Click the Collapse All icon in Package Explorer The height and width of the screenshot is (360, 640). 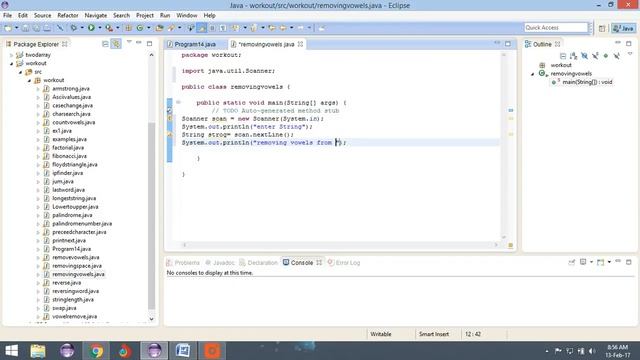pos(105,44)
